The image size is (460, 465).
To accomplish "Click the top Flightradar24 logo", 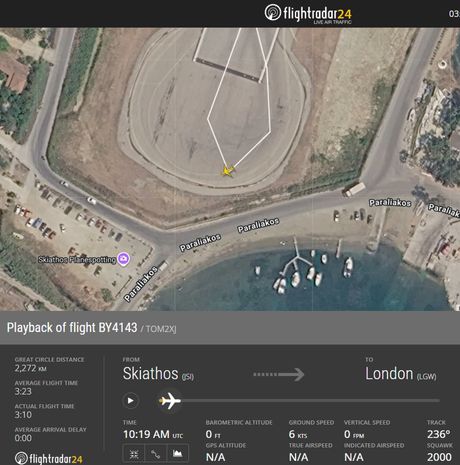I will coord(308,13).
